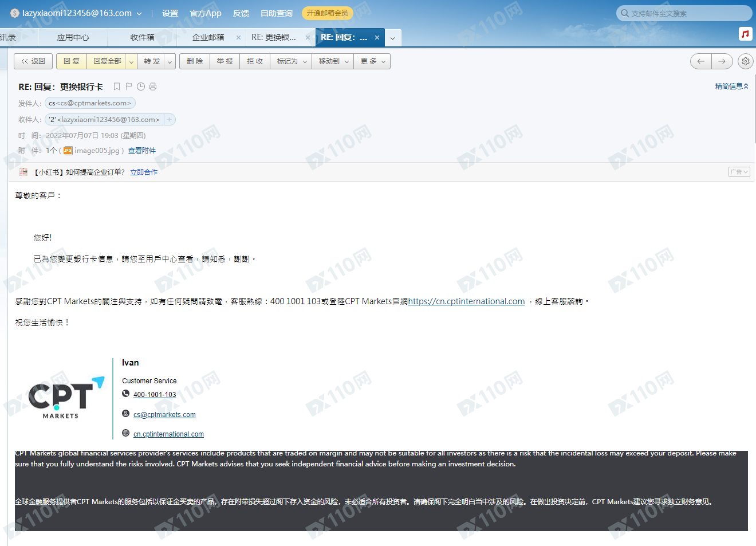Open the 标记为 dropdown
Screen dimensions: 756x546
point(292,61)
